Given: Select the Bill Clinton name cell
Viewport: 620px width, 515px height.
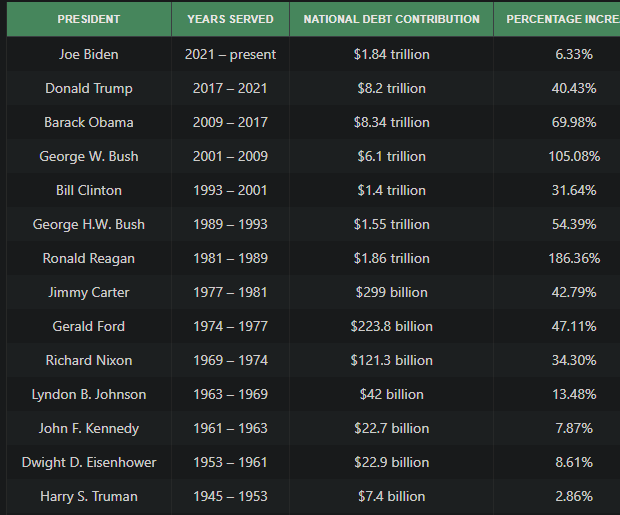Looking at the screenshot, I should click(x=88, y=190).
